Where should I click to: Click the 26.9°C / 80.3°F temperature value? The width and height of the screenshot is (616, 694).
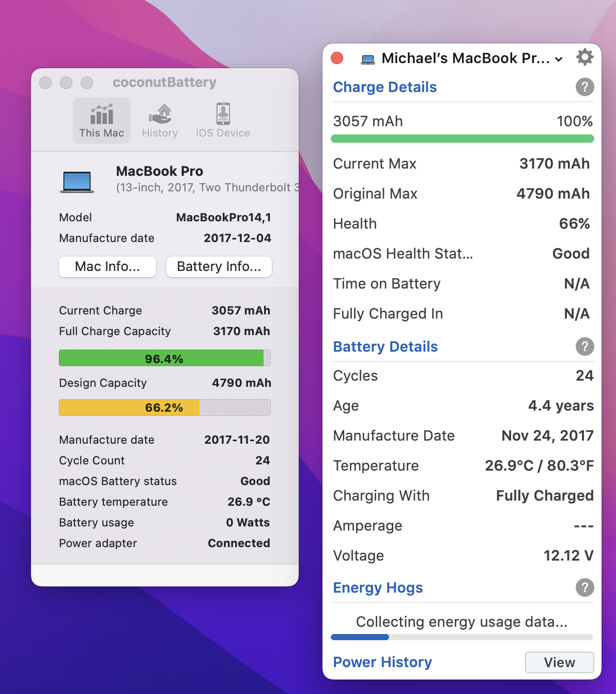point(539,465)
